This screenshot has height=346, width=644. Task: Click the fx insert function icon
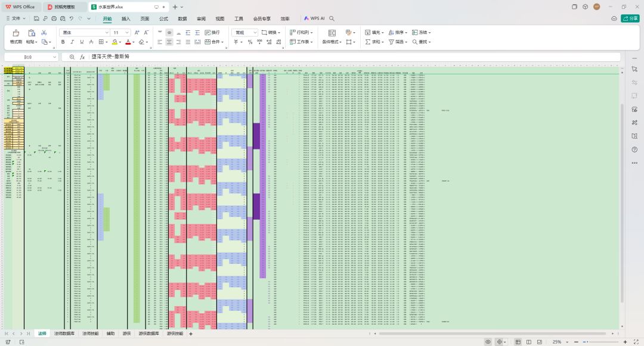coord(82,57)
